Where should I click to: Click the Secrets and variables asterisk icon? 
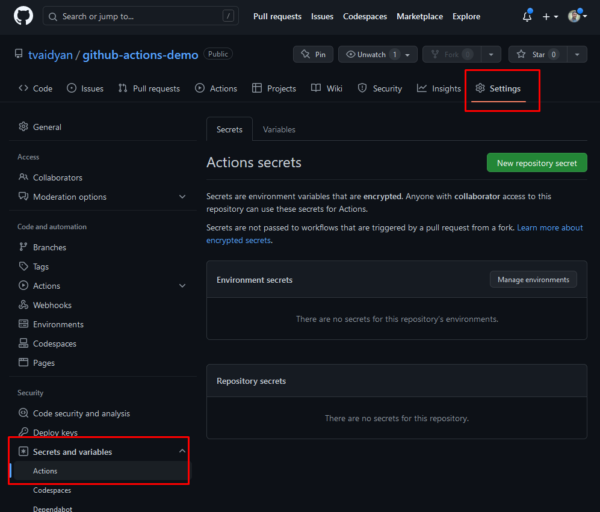(x=23, y=452)
